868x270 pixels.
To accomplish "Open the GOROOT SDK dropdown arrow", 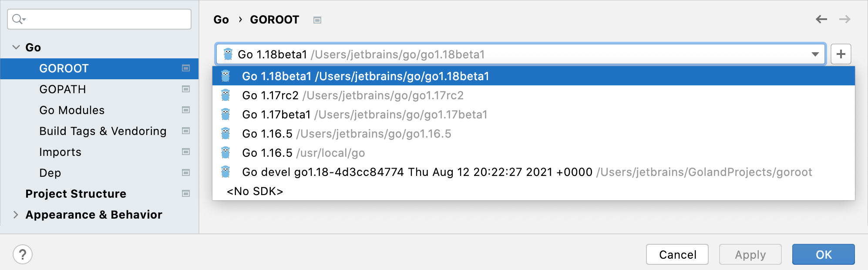I will 815,54.
